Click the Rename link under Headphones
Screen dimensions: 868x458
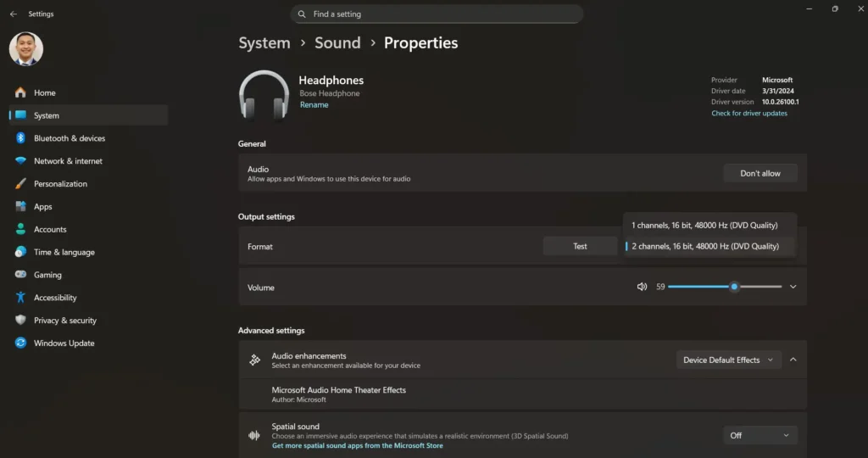pyautogui.click(x=314, y=105)
